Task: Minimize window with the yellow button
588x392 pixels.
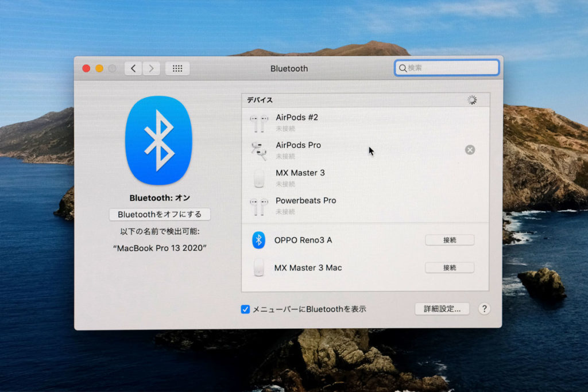Action: [99, 68]
